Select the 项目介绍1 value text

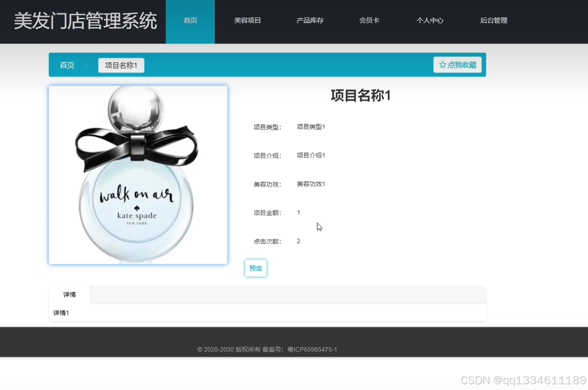click(311, 156)
